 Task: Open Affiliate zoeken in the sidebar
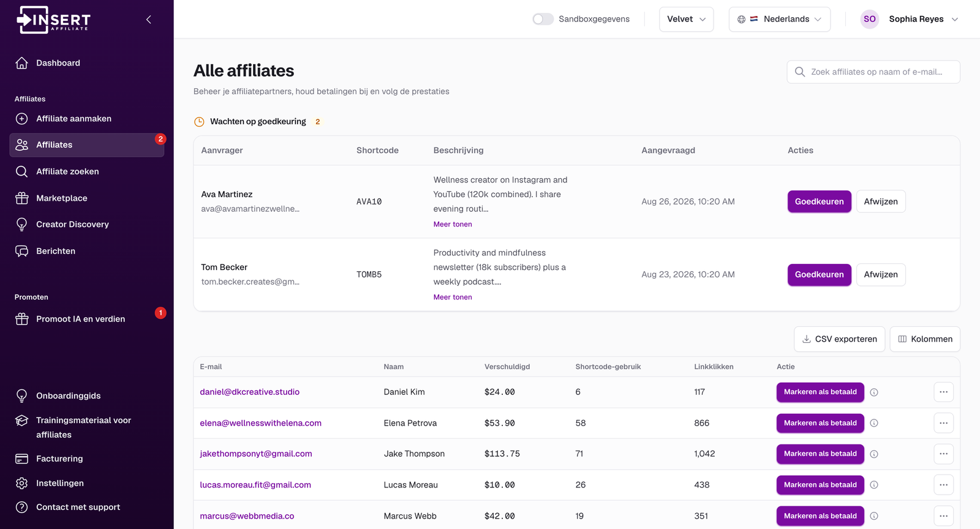pos(87,171)
